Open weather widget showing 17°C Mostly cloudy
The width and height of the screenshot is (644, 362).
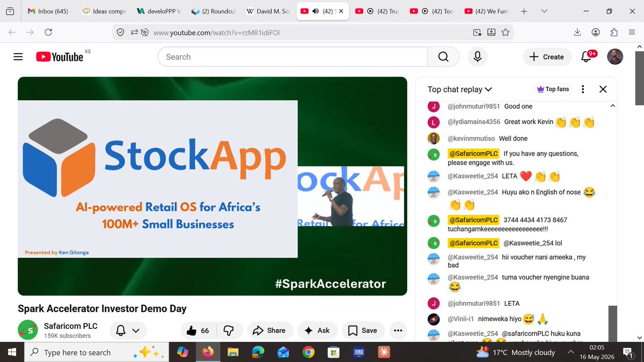pos(515,352)
